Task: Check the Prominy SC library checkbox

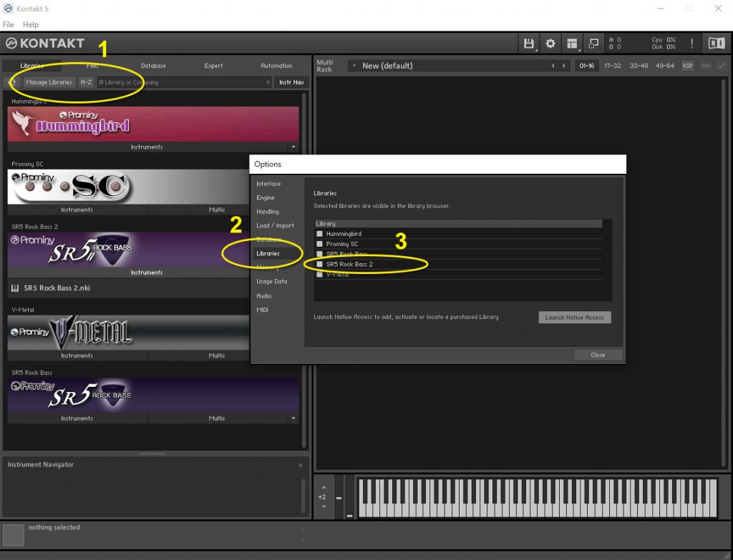Action: click(320, 244)
